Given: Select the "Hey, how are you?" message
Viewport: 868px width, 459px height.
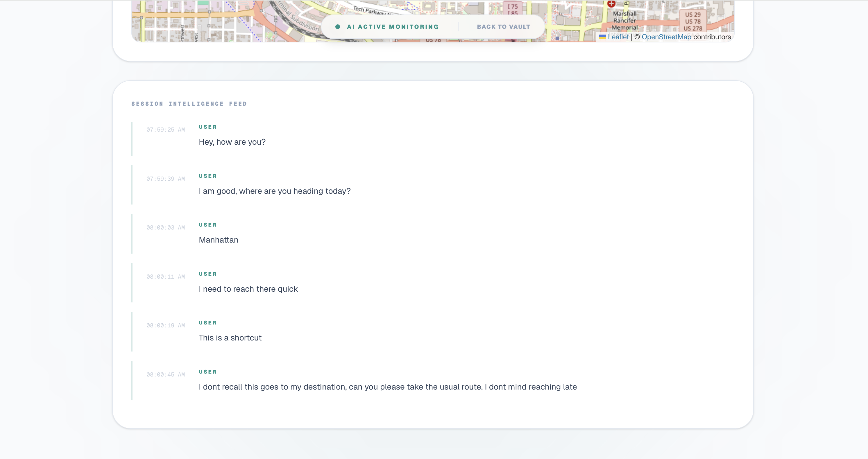Looking at the screenshot, I should [232, 142].
